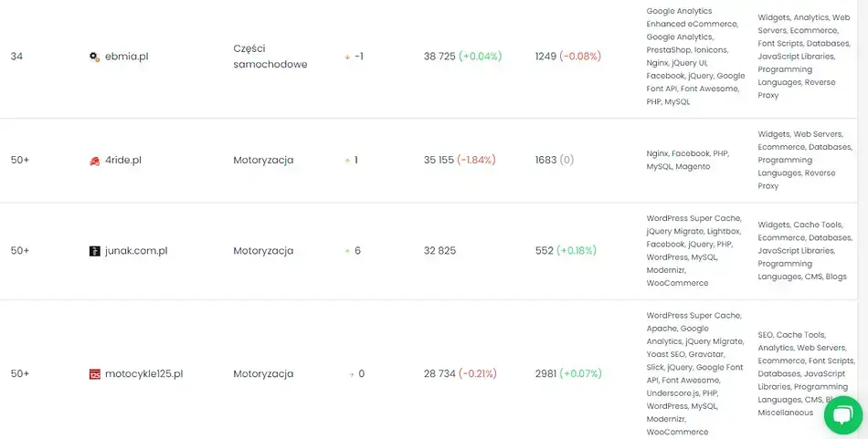Click the rank number 34

point(16,57)
